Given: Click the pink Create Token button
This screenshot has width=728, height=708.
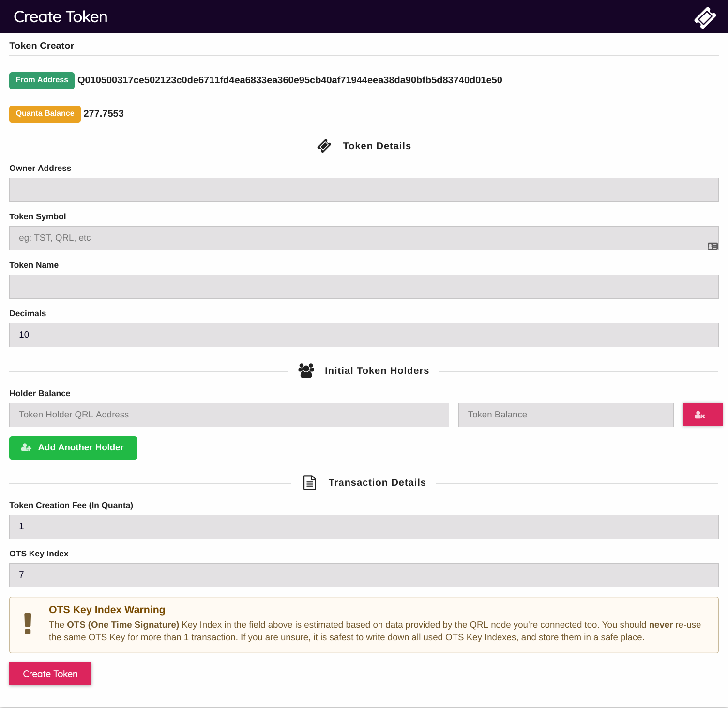Looking at the screenshot, I should coord(50,674).
